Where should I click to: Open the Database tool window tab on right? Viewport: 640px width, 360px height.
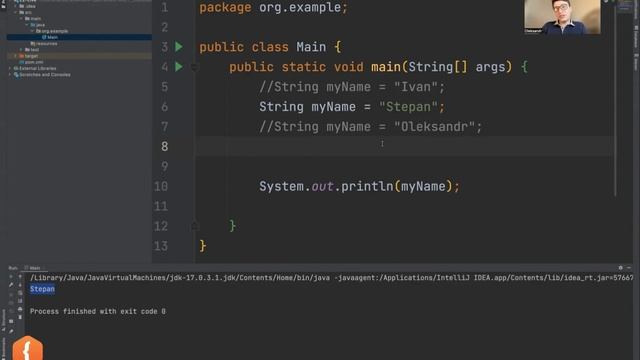point(636,38)
